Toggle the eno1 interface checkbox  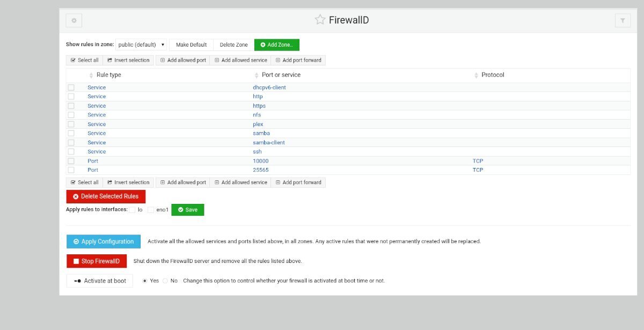(151, 210)
